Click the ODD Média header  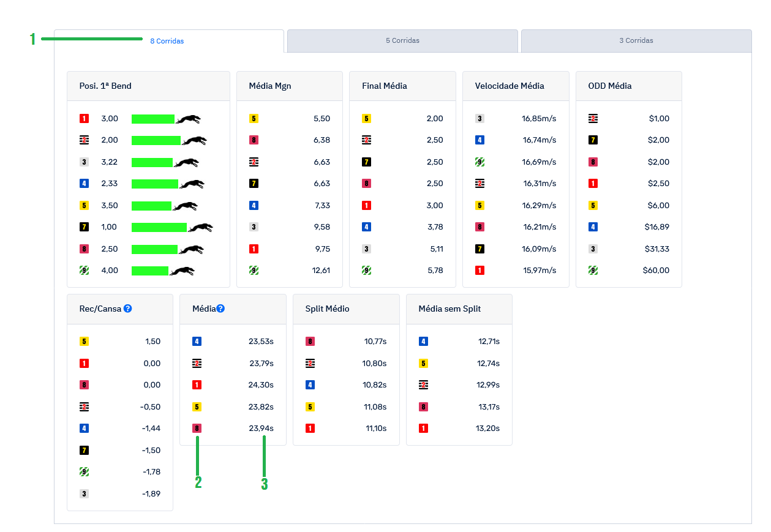[609, 86]
